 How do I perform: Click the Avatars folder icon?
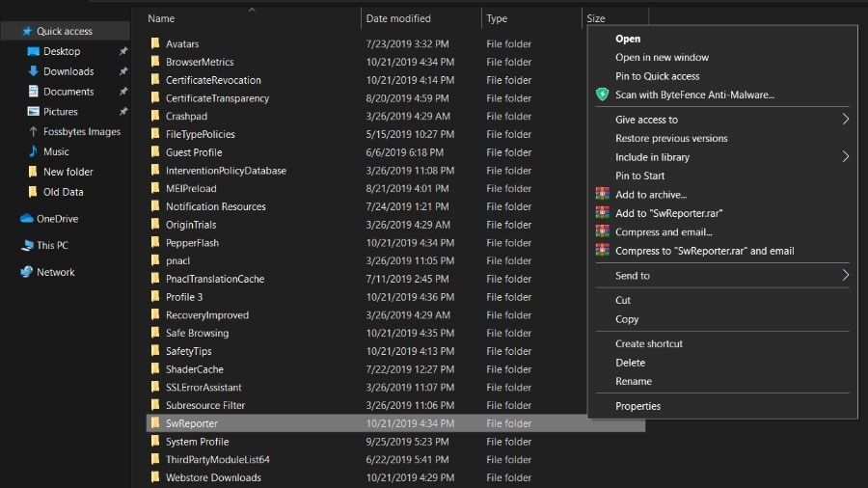pyautogui.click(x=155, y=43)
